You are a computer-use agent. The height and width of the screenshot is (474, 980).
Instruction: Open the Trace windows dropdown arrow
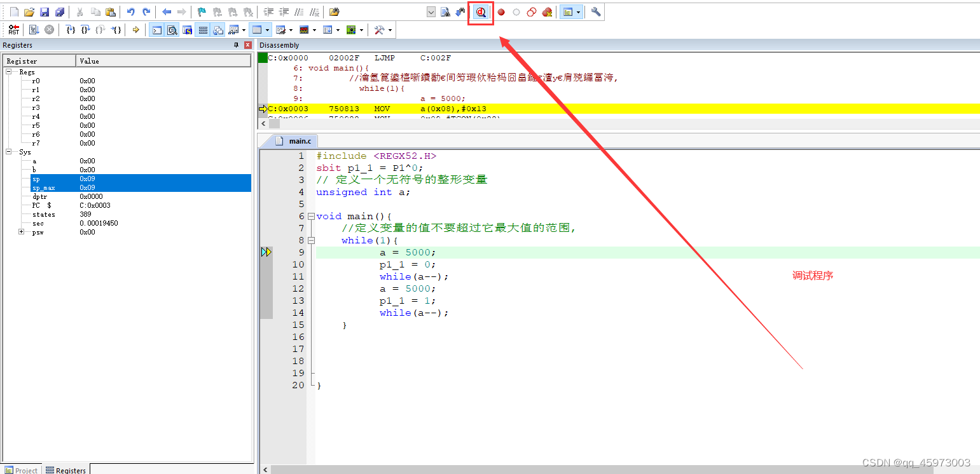tap(338, 30)
